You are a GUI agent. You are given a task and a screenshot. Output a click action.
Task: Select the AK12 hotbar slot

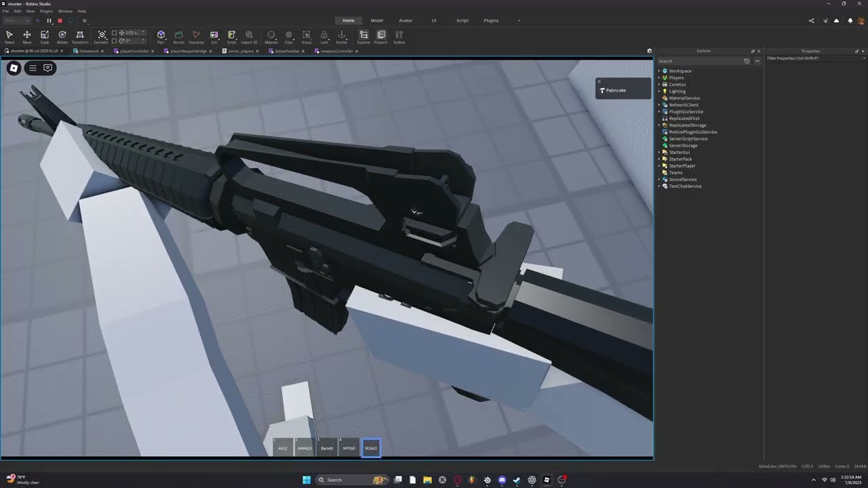(x=283, y=447)
